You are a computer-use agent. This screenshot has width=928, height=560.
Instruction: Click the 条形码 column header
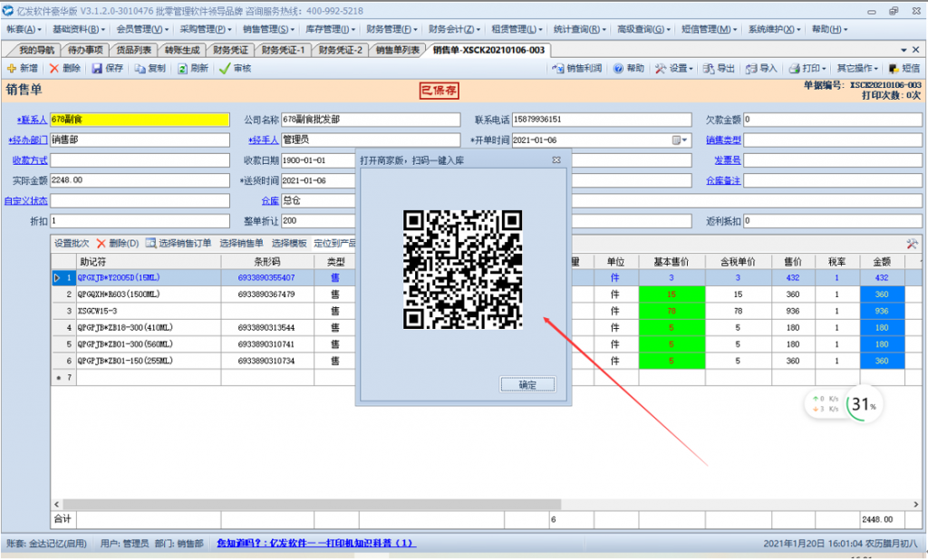267,262
